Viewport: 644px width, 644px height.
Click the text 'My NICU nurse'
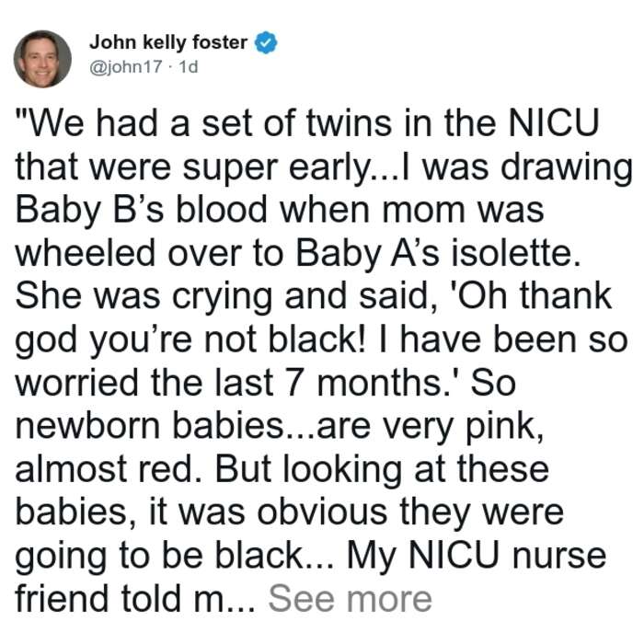click(x=477, y=556)
